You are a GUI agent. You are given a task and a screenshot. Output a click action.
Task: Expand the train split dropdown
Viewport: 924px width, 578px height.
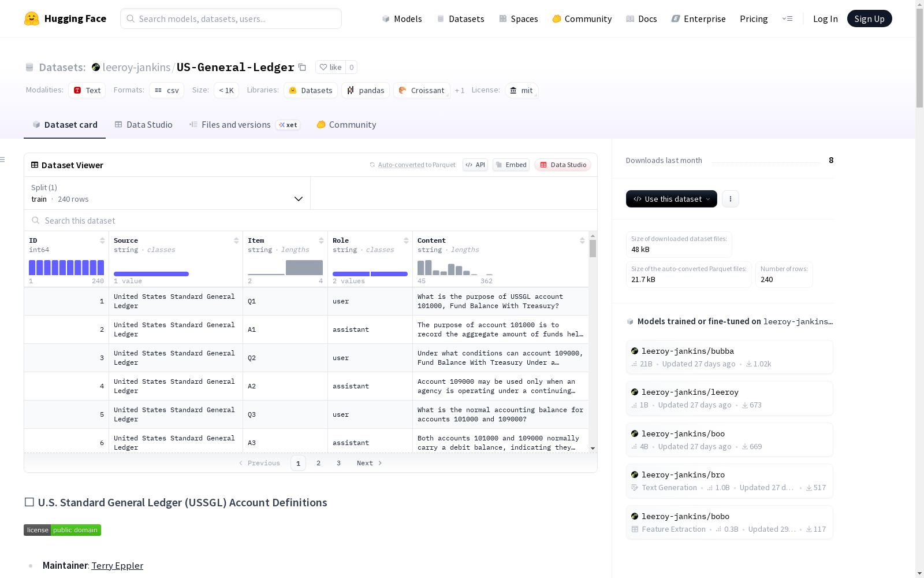pos(167,193)
